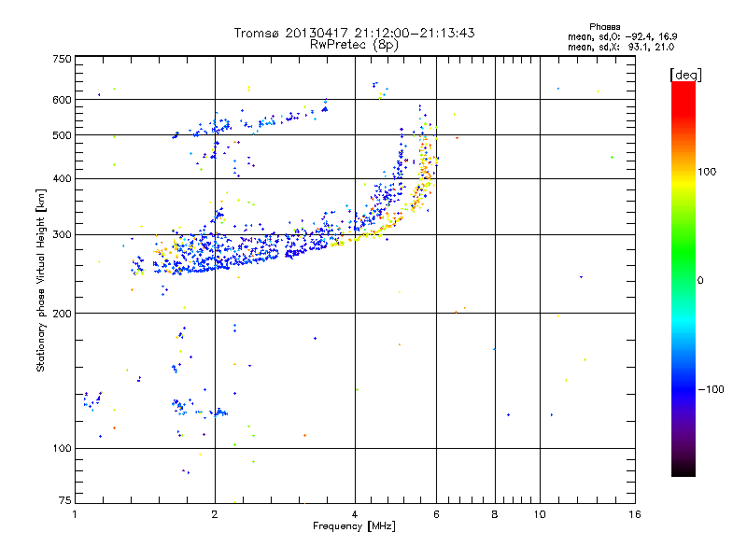
Task: Click the x-axis label '6'
Action: (x=436, y=514)
